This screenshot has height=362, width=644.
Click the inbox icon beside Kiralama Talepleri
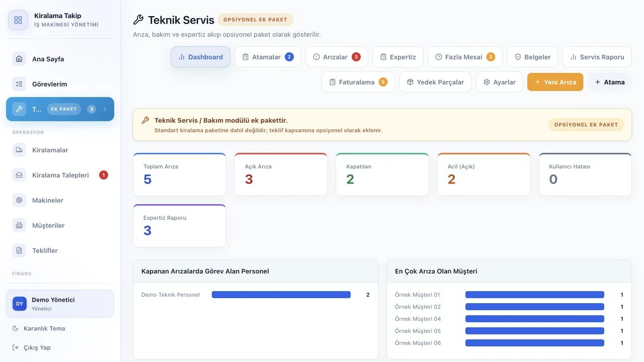pyautogui.click(x=19, y=175)
